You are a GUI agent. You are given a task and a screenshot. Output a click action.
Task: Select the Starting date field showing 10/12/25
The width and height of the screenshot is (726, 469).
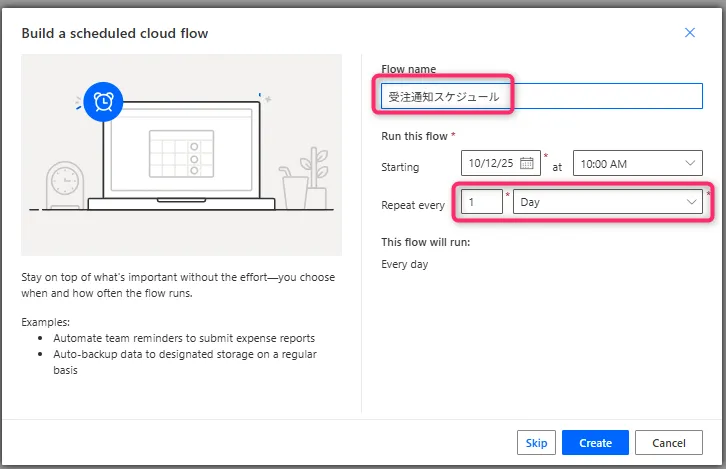point(490,164)
